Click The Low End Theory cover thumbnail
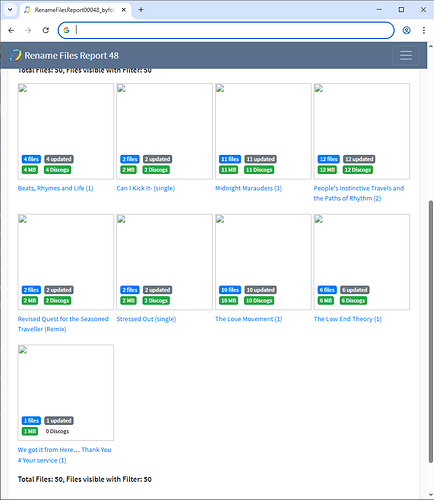 pyautogui.click(x=362, y=262)
